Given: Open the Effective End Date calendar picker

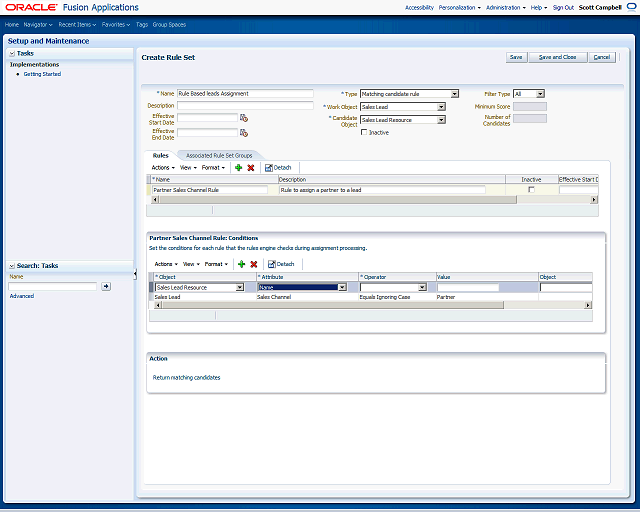Looking at the screenshot, I should tap(244, 133).
